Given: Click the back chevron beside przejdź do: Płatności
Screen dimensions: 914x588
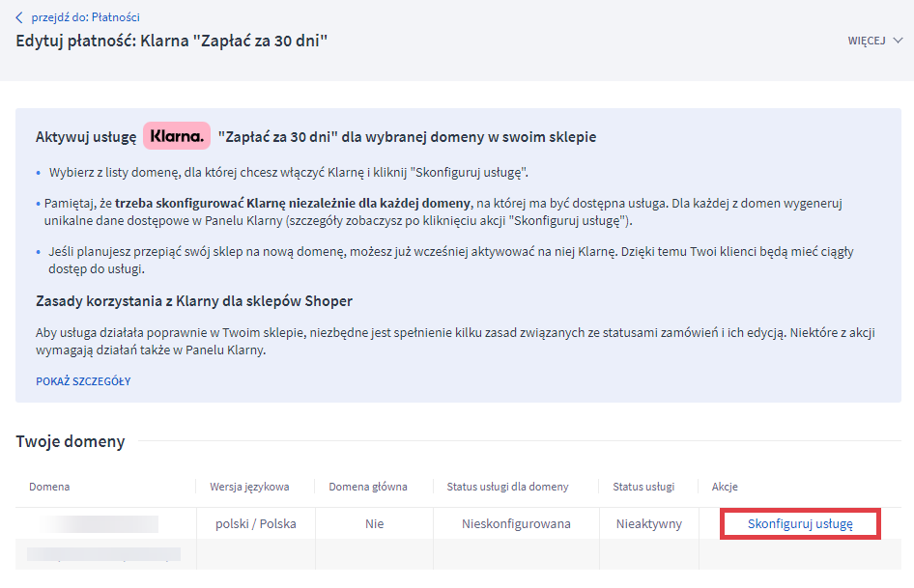Looking at the screenshot, I should coord(19,16).
